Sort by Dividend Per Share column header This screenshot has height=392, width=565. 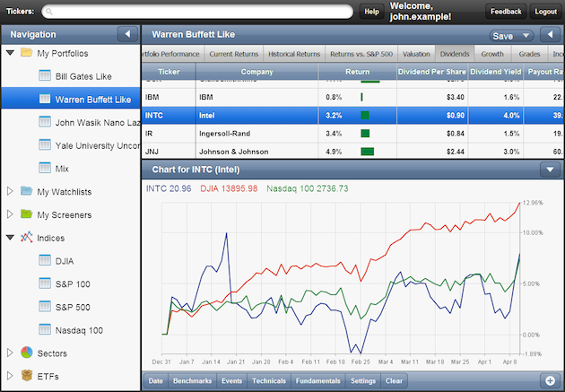point(432,72)
